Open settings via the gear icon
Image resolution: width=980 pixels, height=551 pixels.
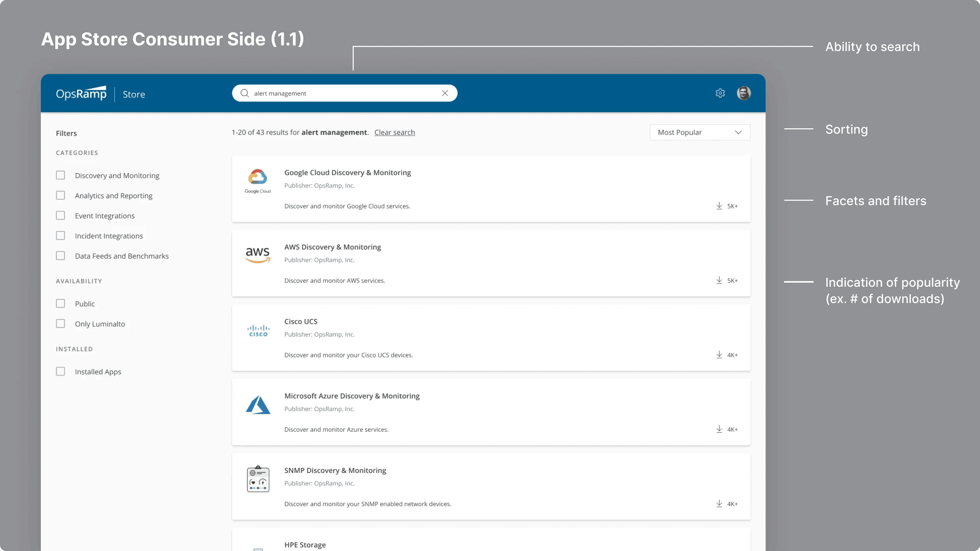coord(720,93)
